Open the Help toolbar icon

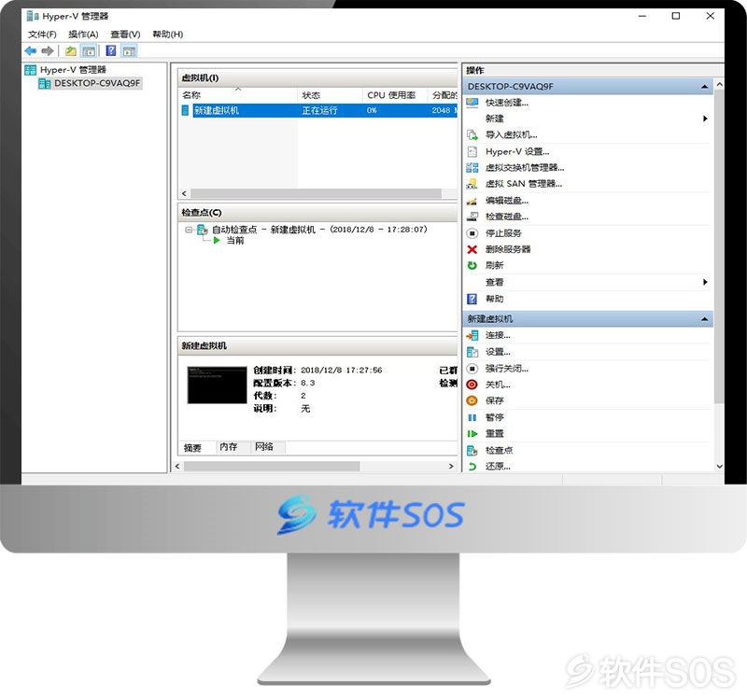pos(111,51)
